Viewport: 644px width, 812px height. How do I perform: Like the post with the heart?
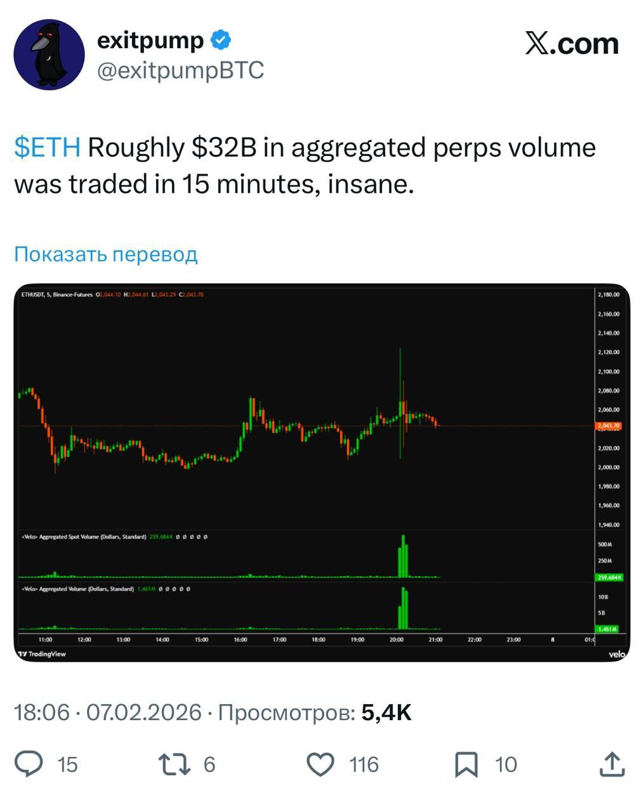[320, 764]
